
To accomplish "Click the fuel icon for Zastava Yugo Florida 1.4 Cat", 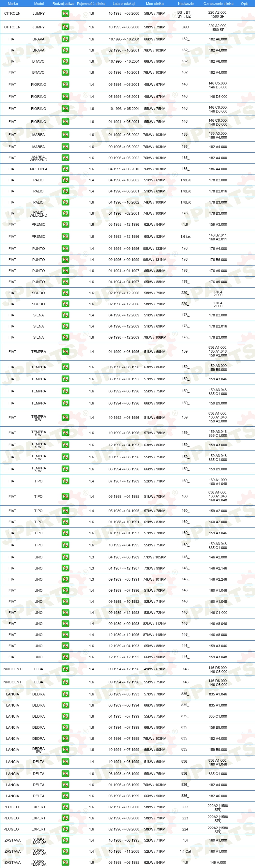I will [65, 851].
